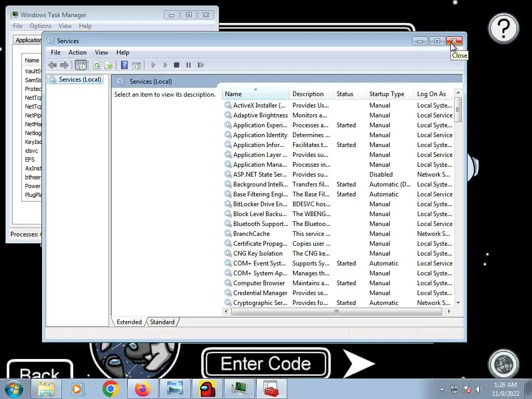
Task: Click the Stop Service square icon
Action: [177, 65]
